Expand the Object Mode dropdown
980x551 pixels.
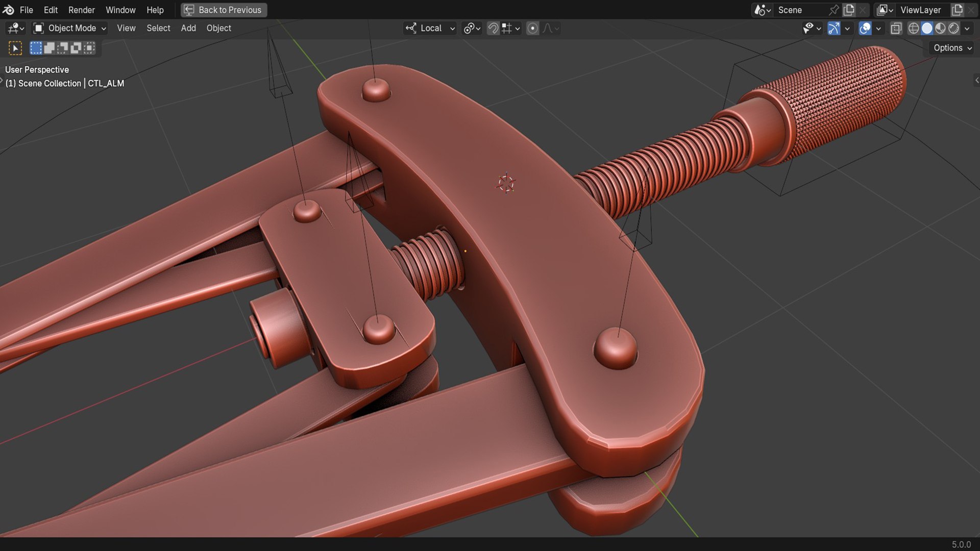coord(69,28)
